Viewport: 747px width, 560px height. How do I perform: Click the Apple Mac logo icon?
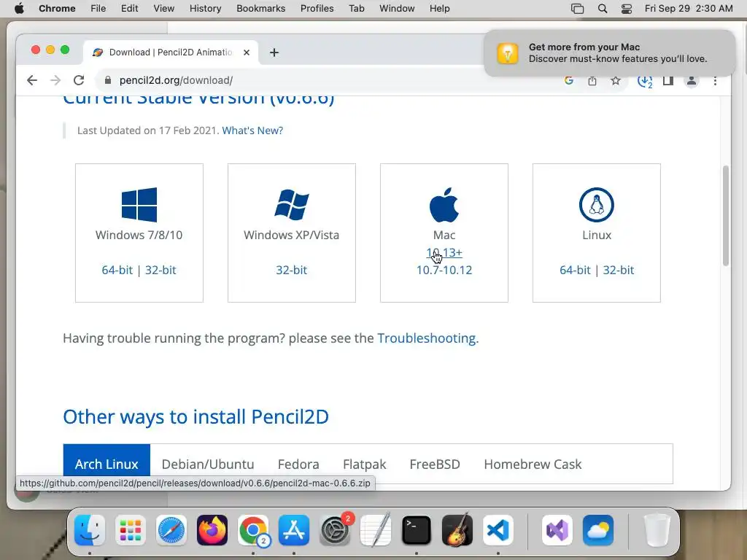click(x=444, y=205)
